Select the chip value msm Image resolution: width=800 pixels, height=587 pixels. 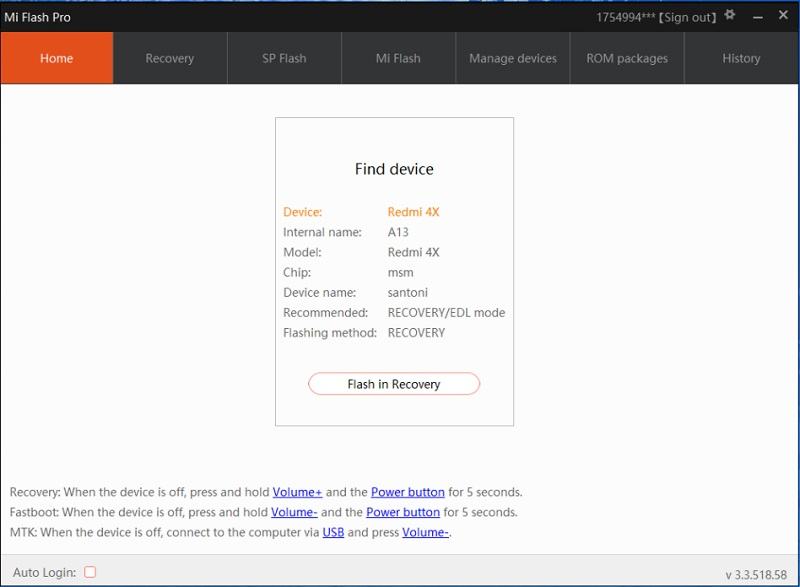(401, 272)
